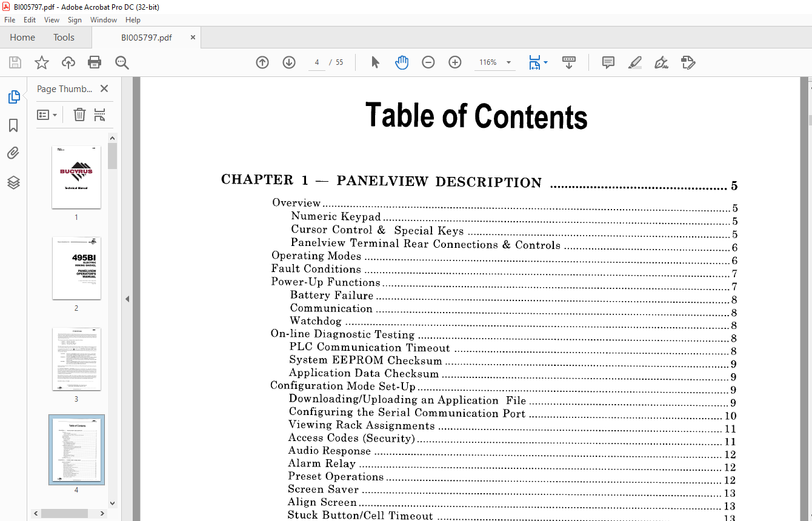
Task: Open the Window menu
Action: click(104, 20)
